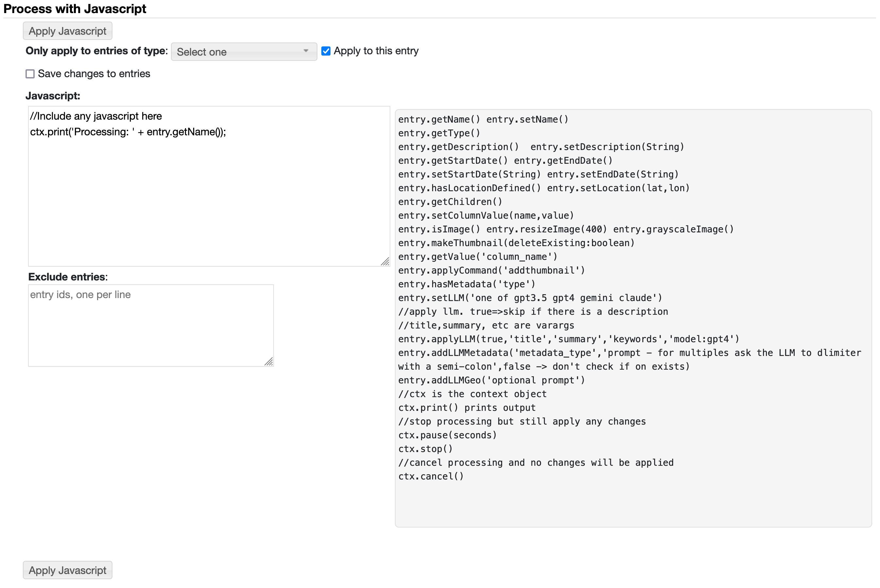This screenshot has width=880, height=588.
Task: Click "entry.applyCommand('addthumbnail')" line
Action: coord(492,270)
